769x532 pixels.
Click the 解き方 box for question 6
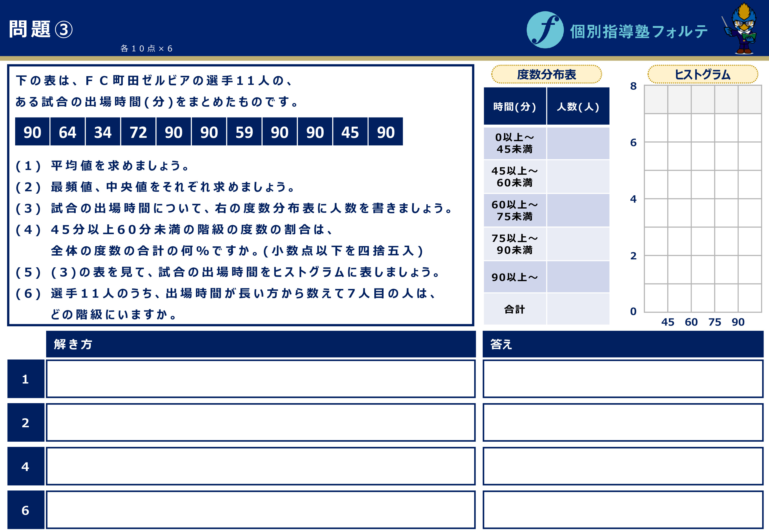(x=261, y=510)
